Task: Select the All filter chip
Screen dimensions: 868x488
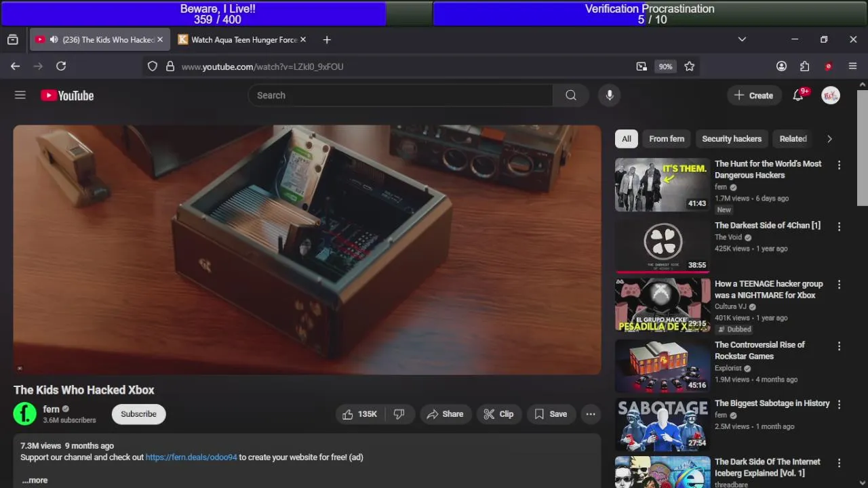Action: [x=627, y=139]
